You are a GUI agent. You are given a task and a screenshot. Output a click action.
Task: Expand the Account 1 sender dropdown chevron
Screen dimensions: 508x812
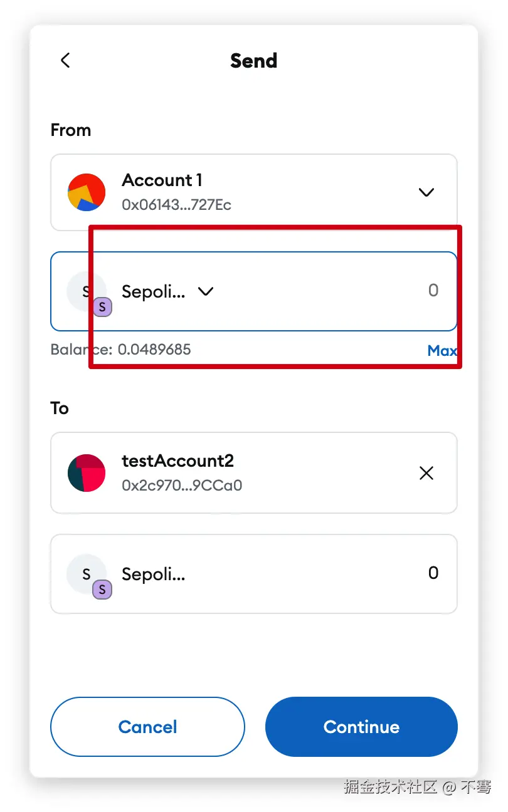(426, 192)
